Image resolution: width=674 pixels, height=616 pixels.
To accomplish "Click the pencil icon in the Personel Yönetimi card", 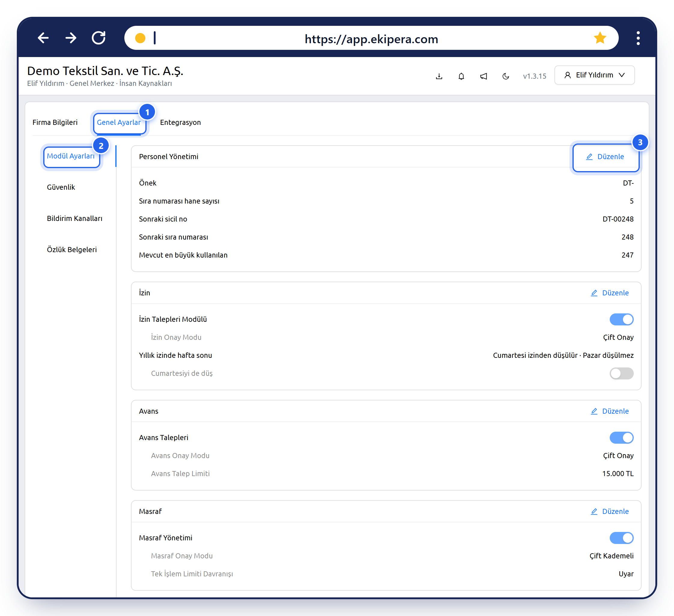I will tap(589, 157).
